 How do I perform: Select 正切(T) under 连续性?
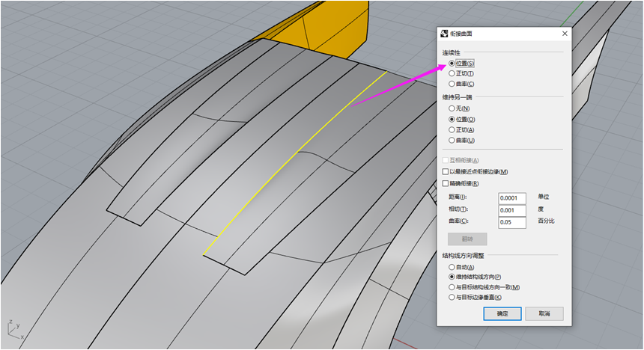click(x=452, y=73)
